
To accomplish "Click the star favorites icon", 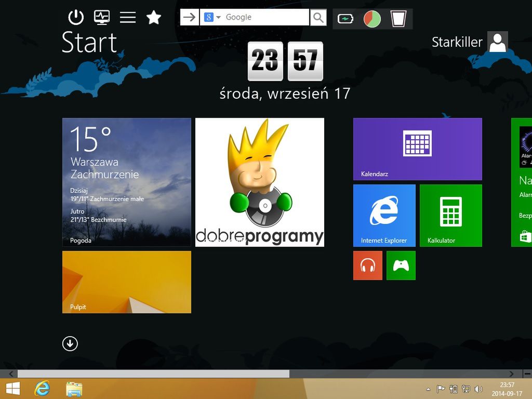I will coord(154,17).
